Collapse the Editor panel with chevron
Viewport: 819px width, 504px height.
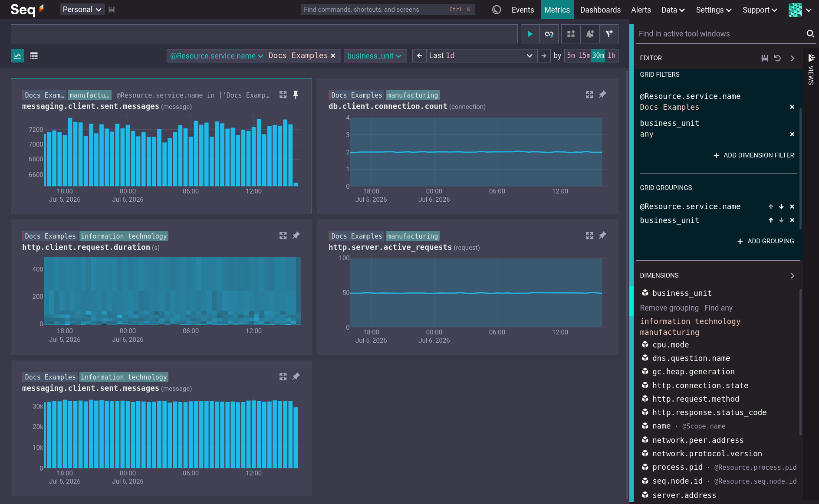793,58
